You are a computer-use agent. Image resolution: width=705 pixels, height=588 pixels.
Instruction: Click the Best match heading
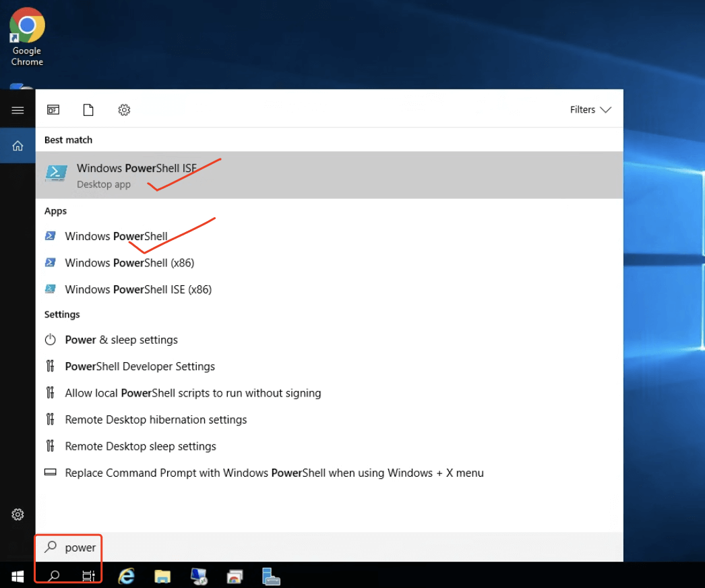68,140
